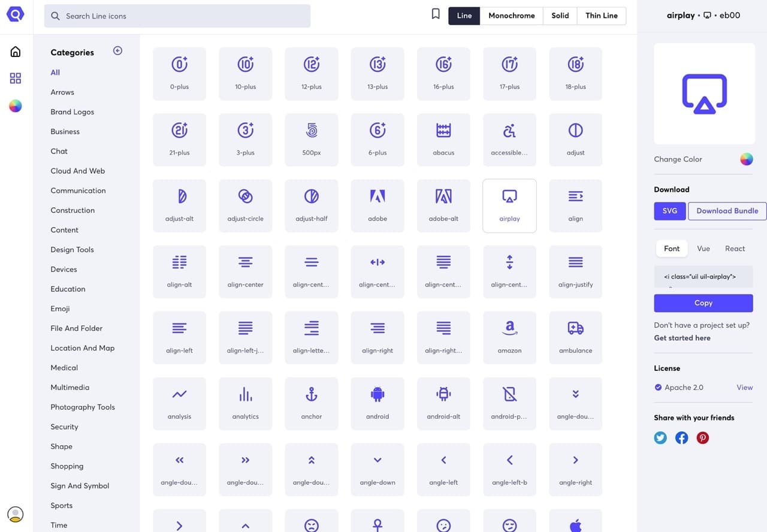Pick the adjust-circle icon
Image resolution: width=767 pixels, height=532 pixels.
click(x=246, y=205)
